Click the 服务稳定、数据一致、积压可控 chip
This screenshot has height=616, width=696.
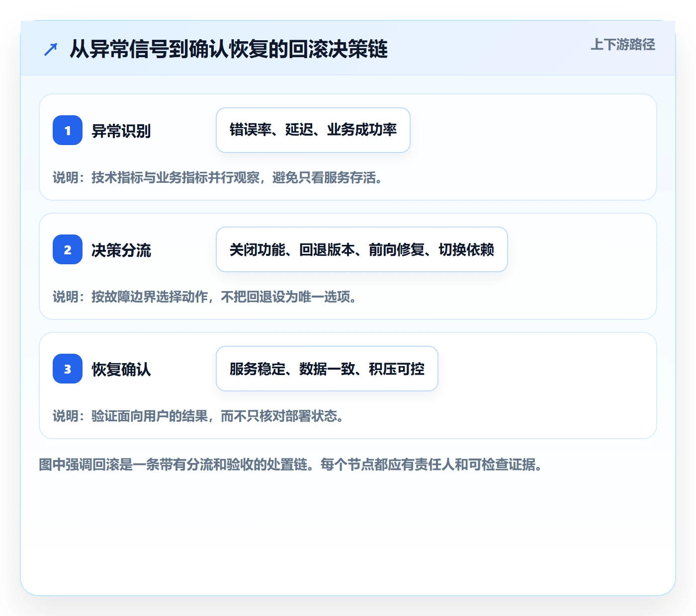(x=327, y=369)
